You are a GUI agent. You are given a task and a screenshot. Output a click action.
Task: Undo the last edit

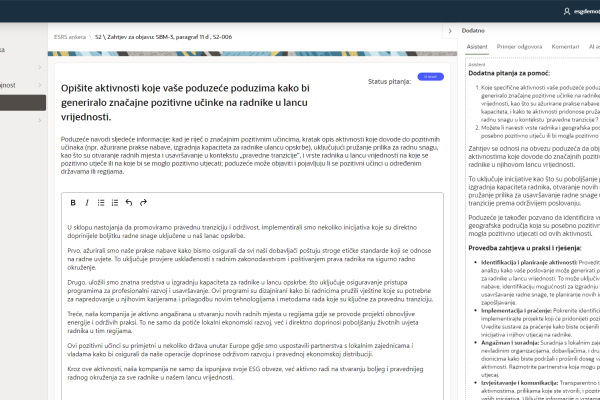[x=129, y=202]
